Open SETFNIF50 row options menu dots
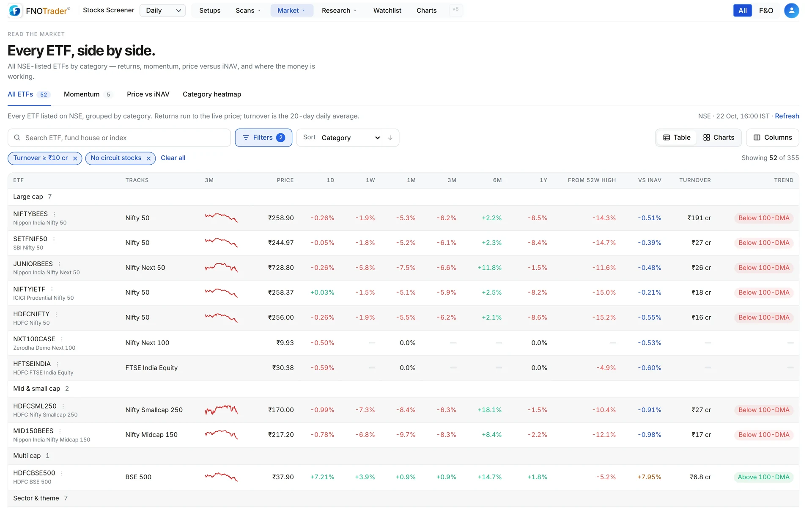The height and width of the screenshot is (508, 812). pyautogui.click(x=54, y=239)
